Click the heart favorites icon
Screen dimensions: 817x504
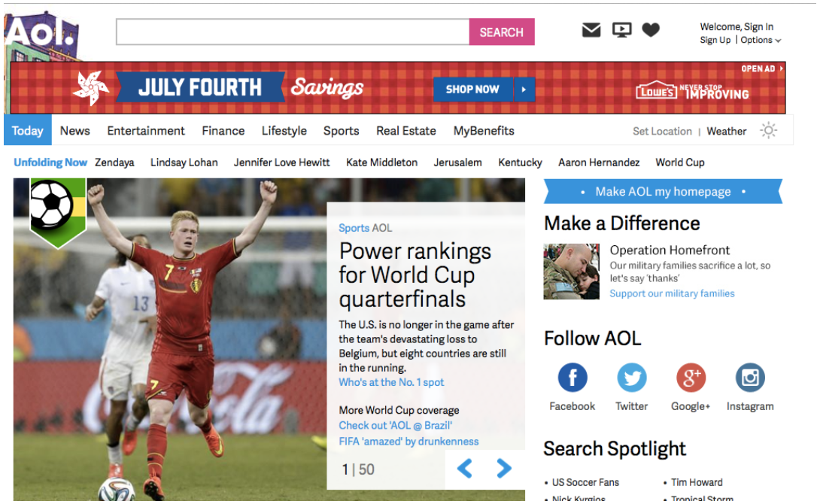tap(650, 30)
